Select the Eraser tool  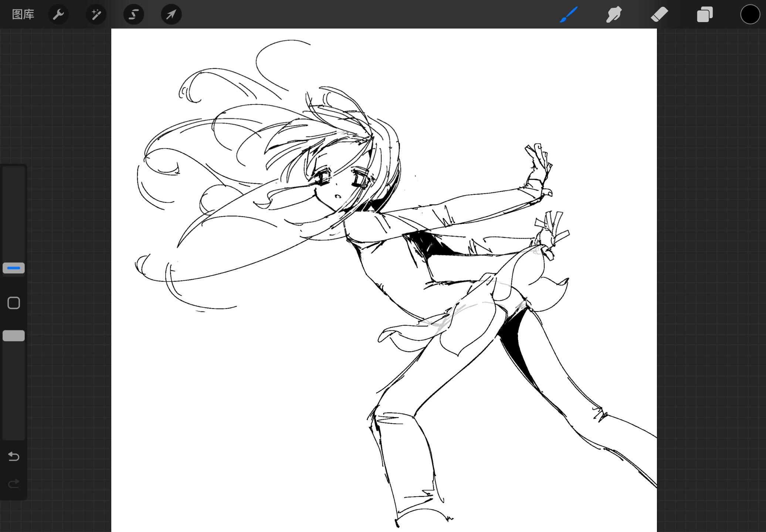point(659,14)
